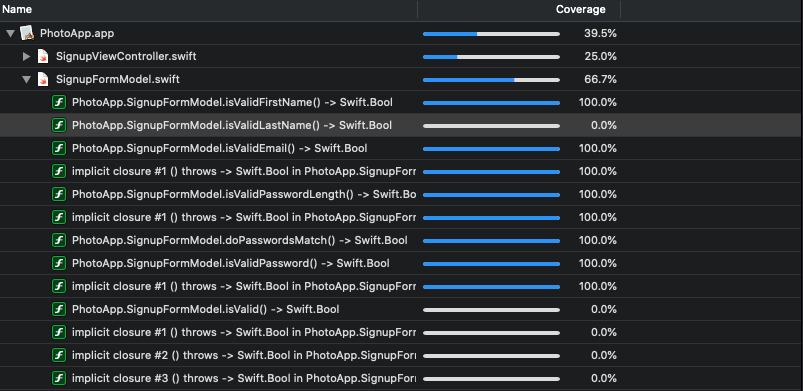The width and height of the screenshot is (803, 391).
Task: Click the 39.5% coverage value
Action: click(600, 33)
